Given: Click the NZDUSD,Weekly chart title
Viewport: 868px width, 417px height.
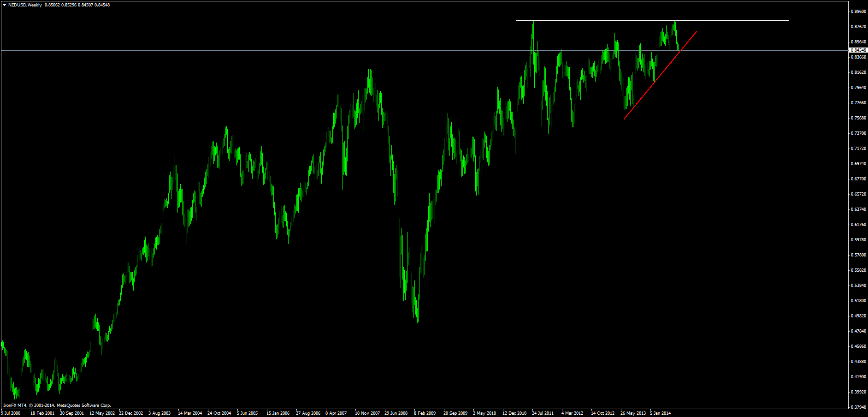Looking at the screenshot, I should 25,5.
